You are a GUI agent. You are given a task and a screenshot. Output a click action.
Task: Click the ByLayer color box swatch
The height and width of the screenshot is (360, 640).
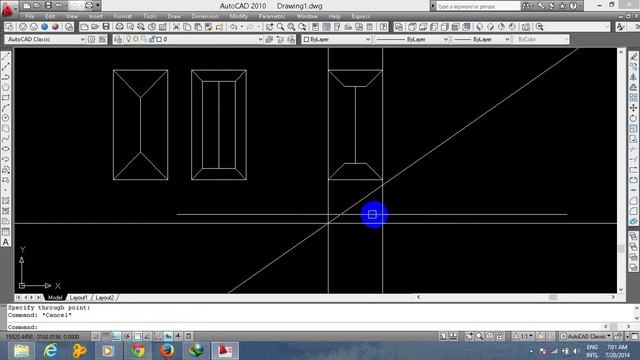pyautogui.click(x=307, y=40)
